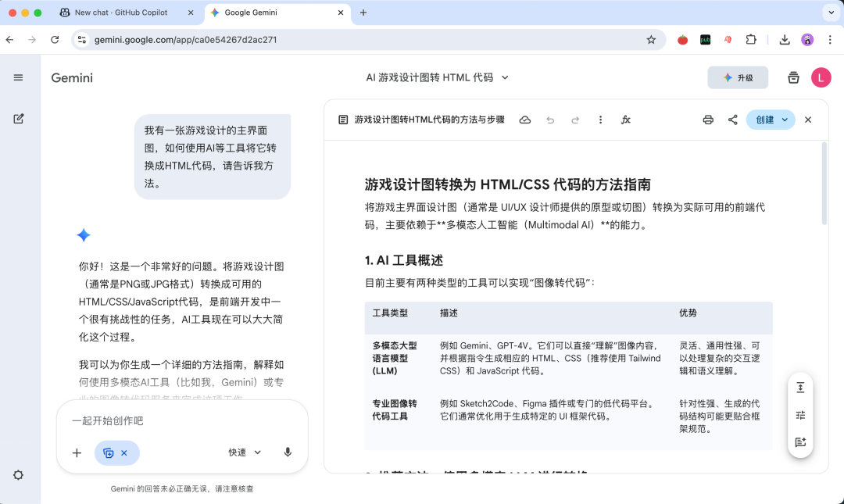Undo last edit in the document
The image size is (844, 504).
click(x=550, y=120)
